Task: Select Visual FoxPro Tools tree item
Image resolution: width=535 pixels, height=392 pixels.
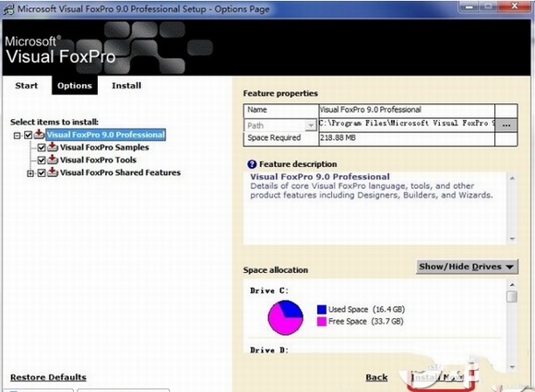Action: click(x=98, y=160)
